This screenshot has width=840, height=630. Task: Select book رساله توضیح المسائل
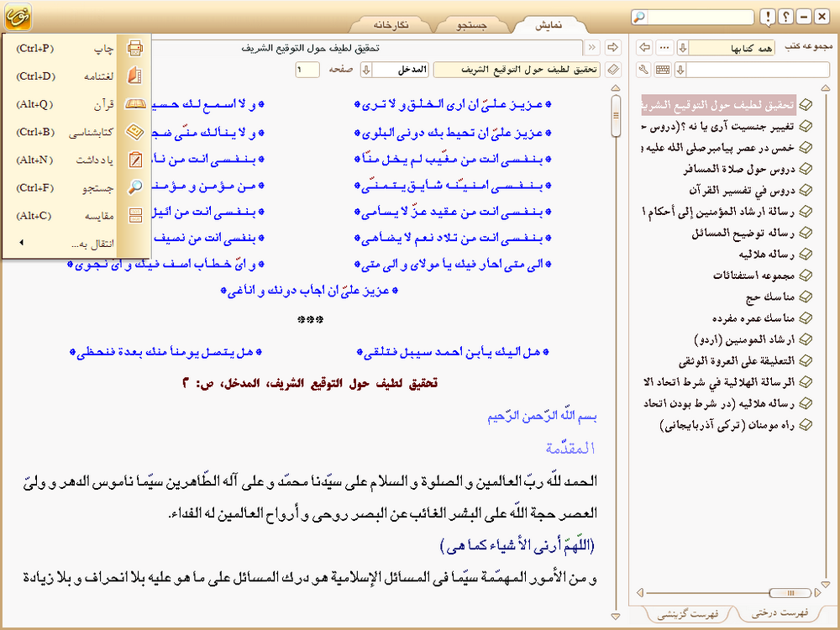(x=743, y=233)
